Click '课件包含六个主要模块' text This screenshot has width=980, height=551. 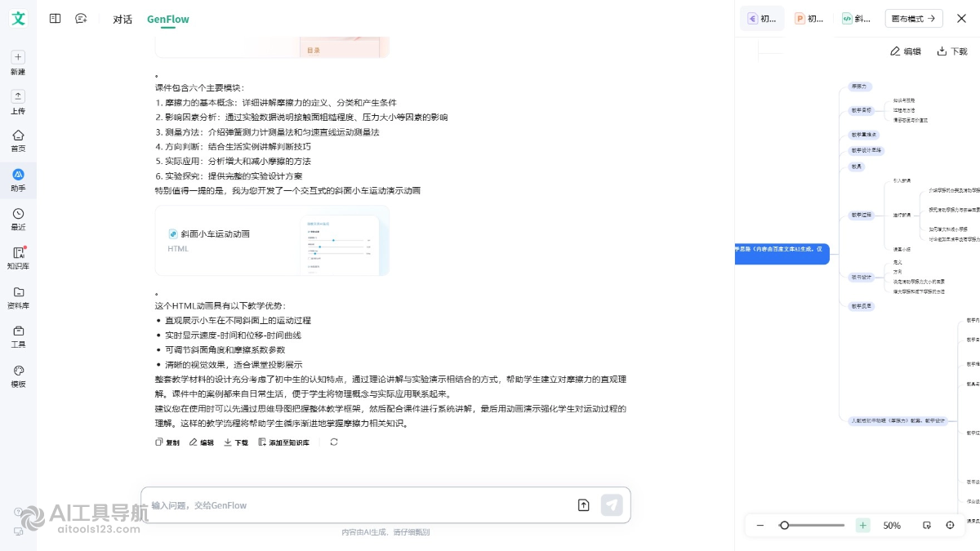click(x=199, y=88)
